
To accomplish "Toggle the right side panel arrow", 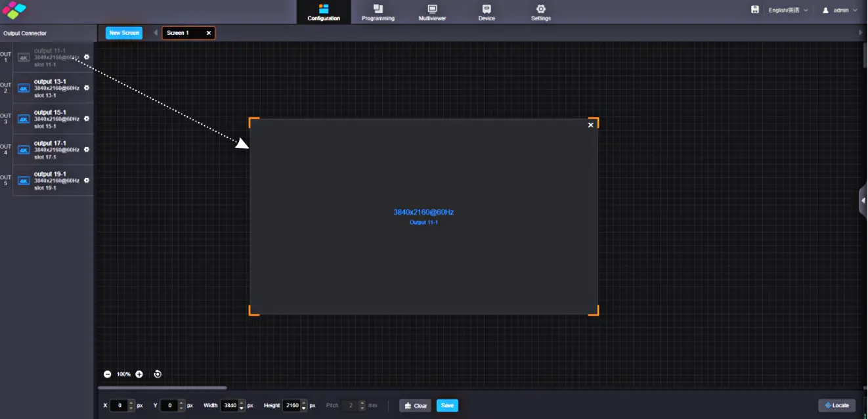I will [863, 201].
